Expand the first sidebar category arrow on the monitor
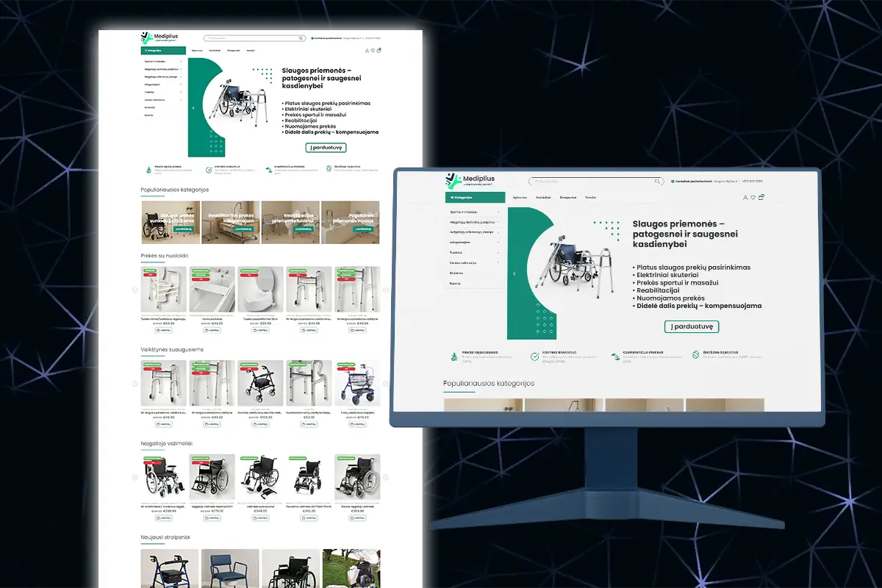 (x=498, y=212)
